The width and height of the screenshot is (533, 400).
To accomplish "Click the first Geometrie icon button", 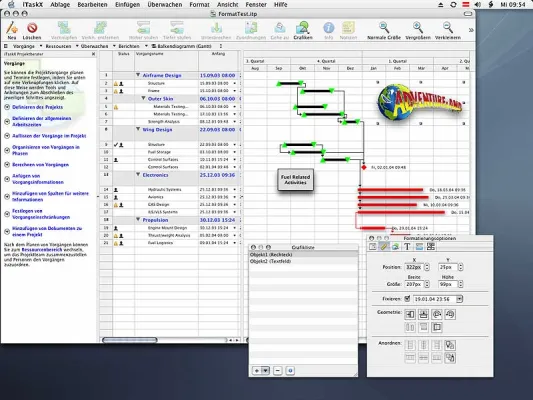I will coord(410,314).
